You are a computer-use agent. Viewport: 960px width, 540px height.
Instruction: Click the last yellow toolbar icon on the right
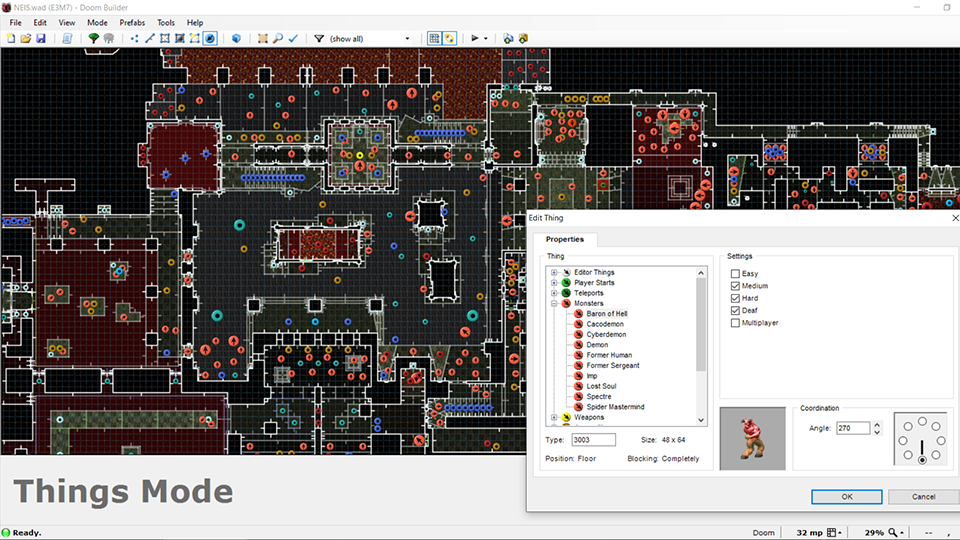(x=523, y=39)
